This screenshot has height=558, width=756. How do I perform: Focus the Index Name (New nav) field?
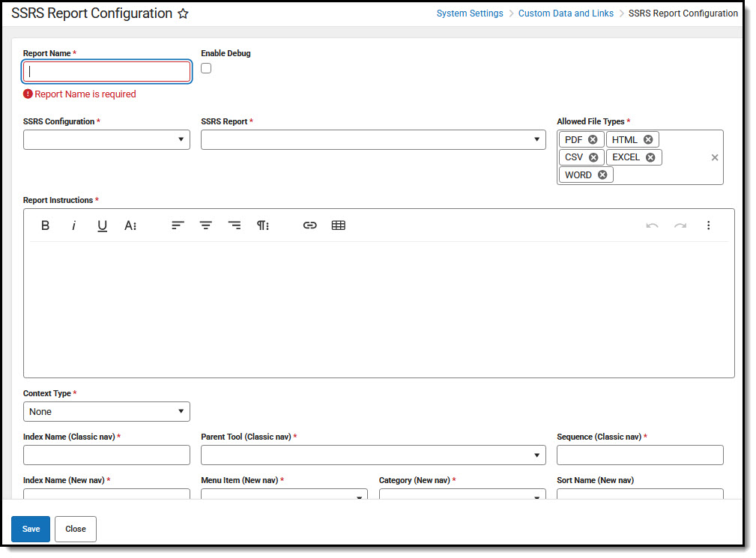coord(106,494)
